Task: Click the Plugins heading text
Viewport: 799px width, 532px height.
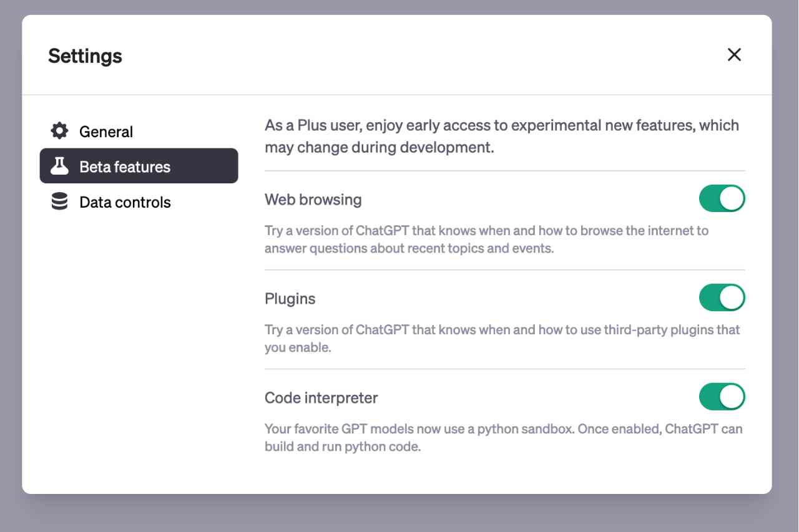Action: (290, 298)
